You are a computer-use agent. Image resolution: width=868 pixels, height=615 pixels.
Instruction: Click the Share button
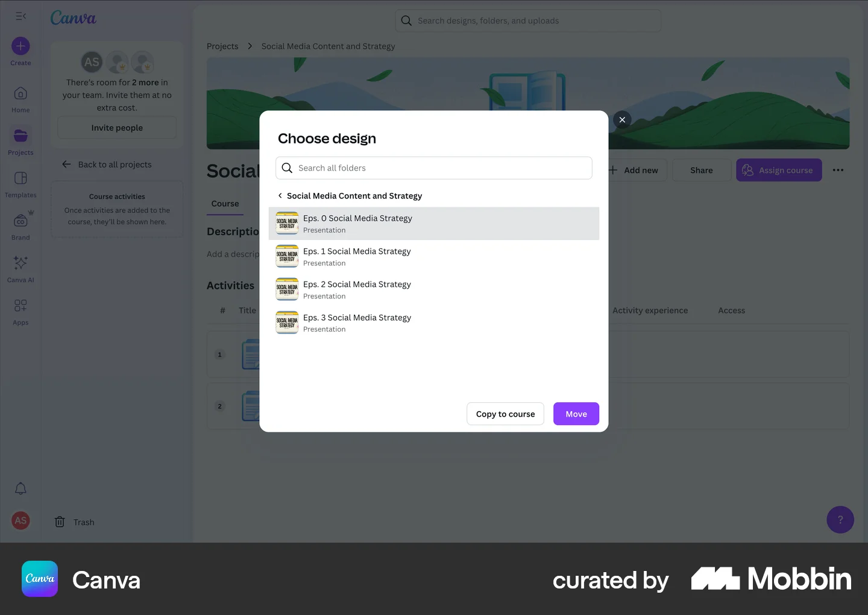pyautogui.click(x=702, y=170)
